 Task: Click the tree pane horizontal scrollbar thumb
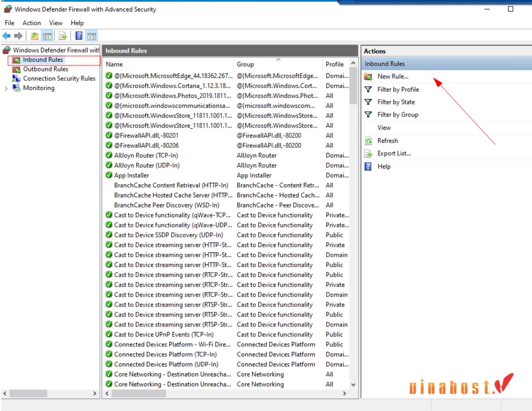[x=28, y=393]
